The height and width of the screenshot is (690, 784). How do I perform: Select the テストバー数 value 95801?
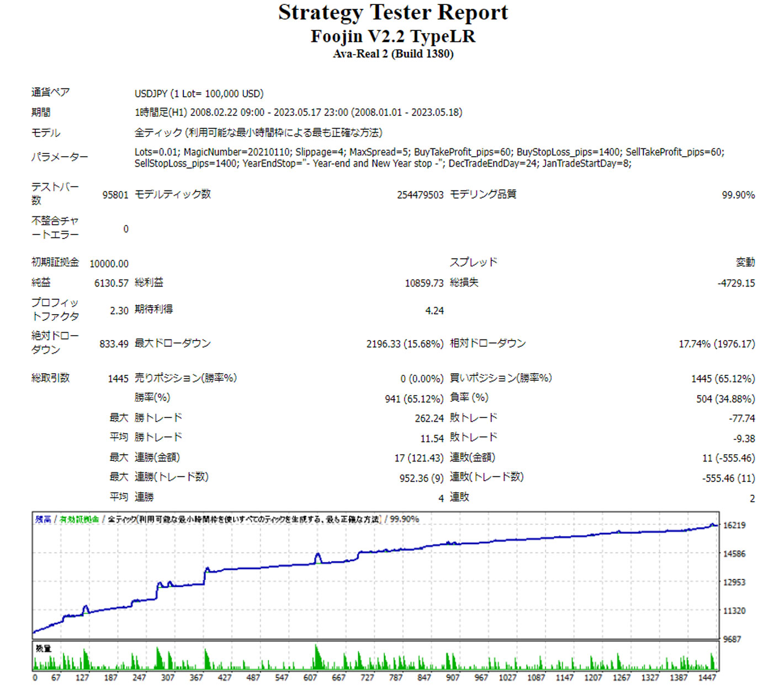(x=115, y=195)
